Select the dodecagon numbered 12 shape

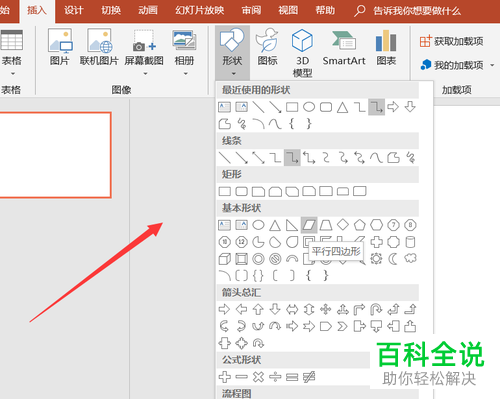tap(241, 242)
